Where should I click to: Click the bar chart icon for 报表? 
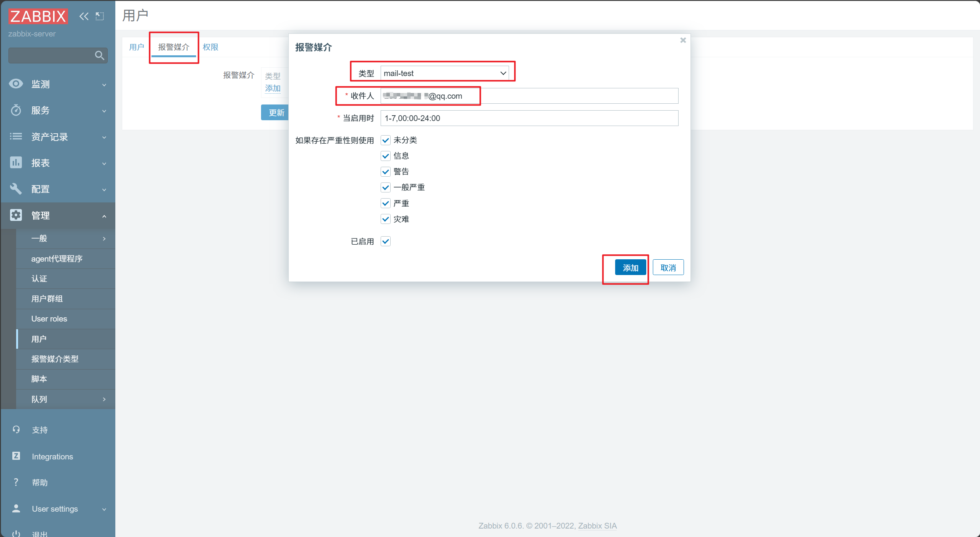(x=16, y=162)
